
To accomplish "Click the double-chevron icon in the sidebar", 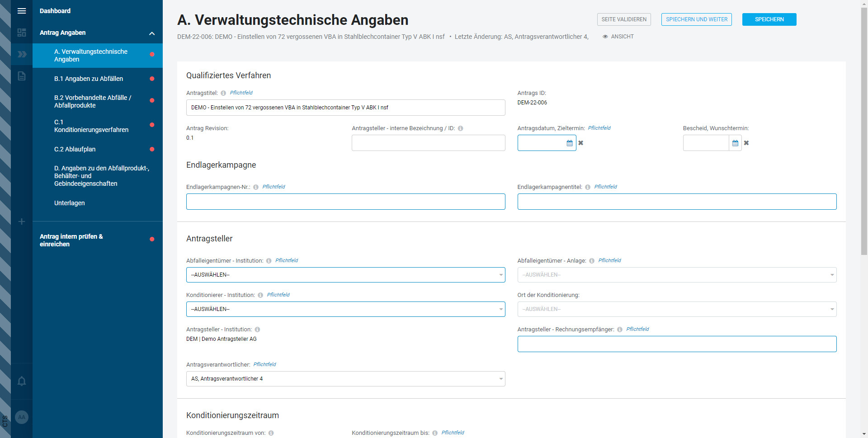I will pyautogui.click(x=21, y=54).
